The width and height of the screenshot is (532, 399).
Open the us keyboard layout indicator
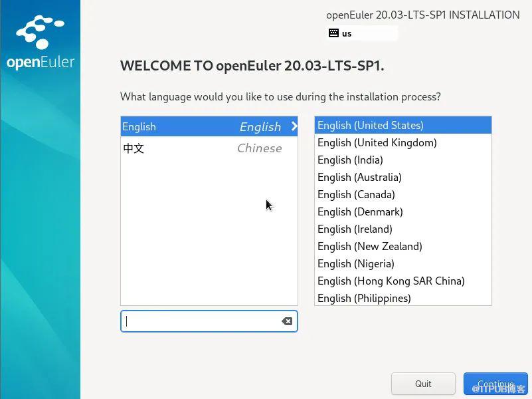click(362, 33)
